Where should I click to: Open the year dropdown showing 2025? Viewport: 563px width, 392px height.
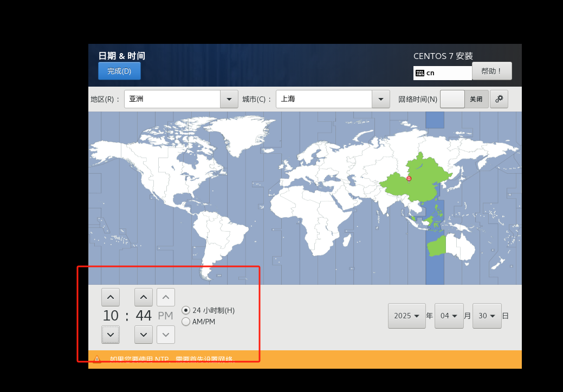(407, 316)
